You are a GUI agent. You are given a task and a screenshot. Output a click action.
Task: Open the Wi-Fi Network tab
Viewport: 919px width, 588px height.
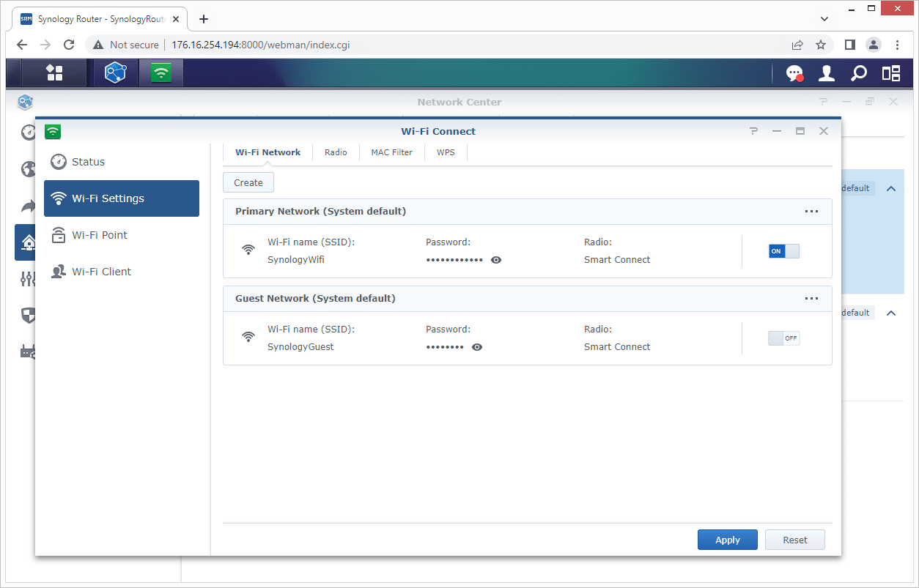pyautogui.click(x=267, y=152)
